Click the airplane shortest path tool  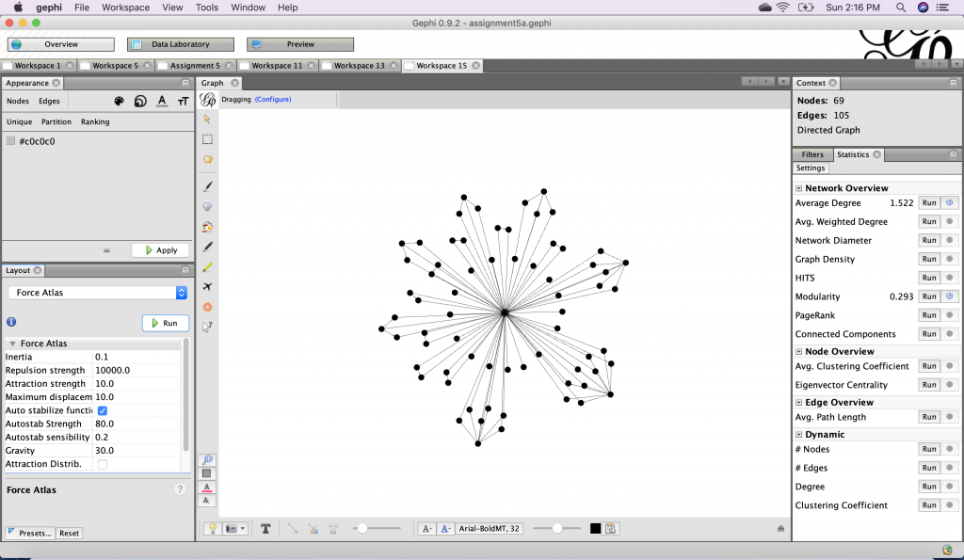coord(208,287)
